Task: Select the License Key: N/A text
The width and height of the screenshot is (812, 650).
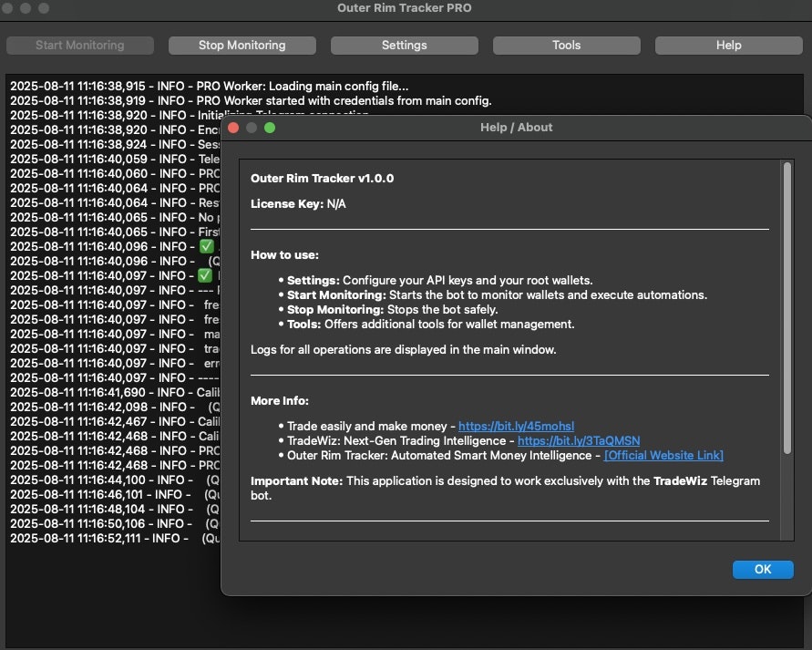Action: pyautogui.click(x=298, y=203)
